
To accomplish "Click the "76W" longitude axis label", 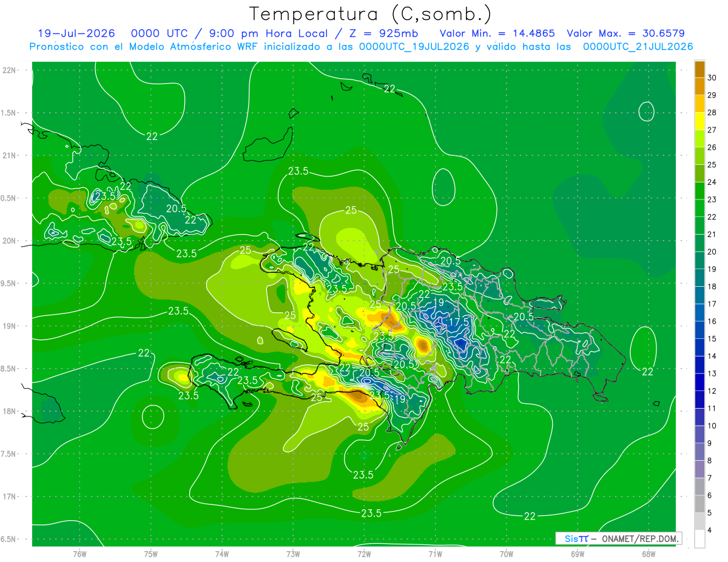I will pos(79,554).
